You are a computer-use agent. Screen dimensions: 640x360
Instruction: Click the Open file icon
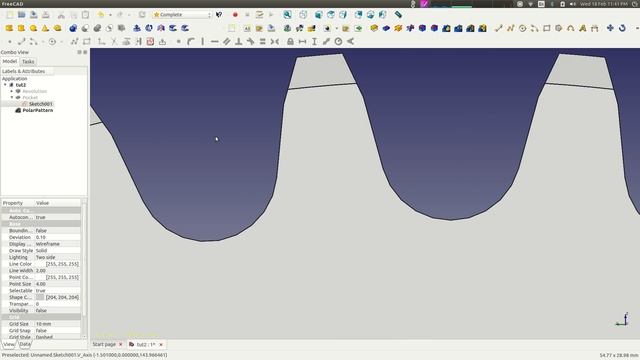point(21,15)
